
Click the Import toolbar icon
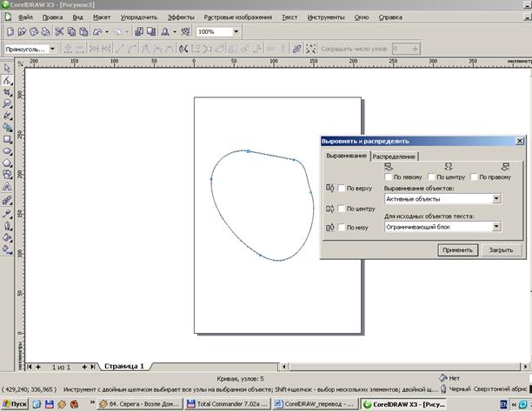139,31
